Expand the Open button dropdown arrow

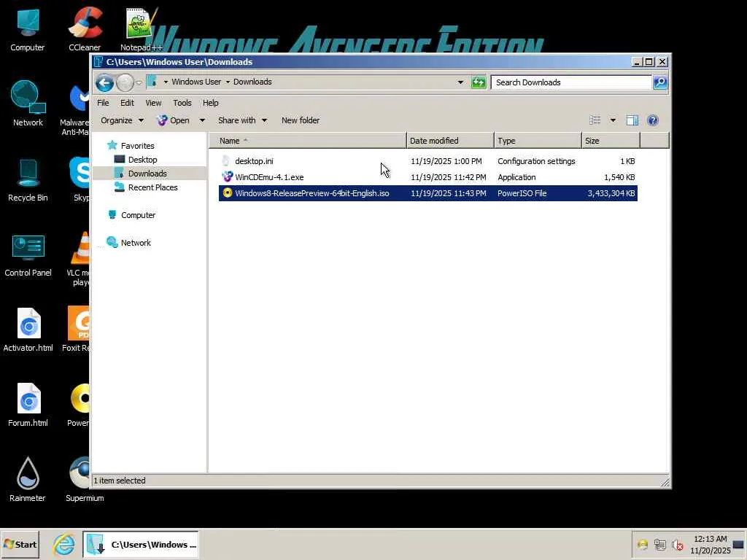pyautogui.click(x=202, y=120)
